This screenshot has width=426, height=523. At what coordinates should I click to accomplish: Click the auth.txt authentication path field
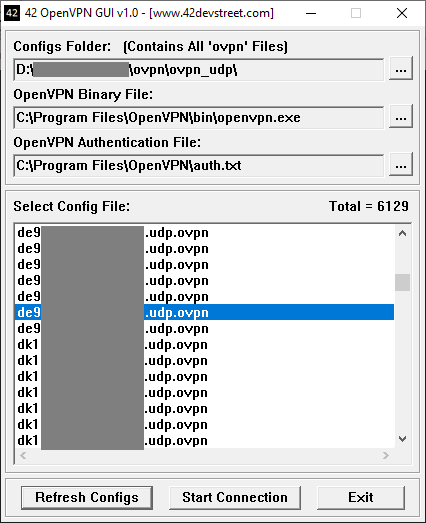coord(198,166)
